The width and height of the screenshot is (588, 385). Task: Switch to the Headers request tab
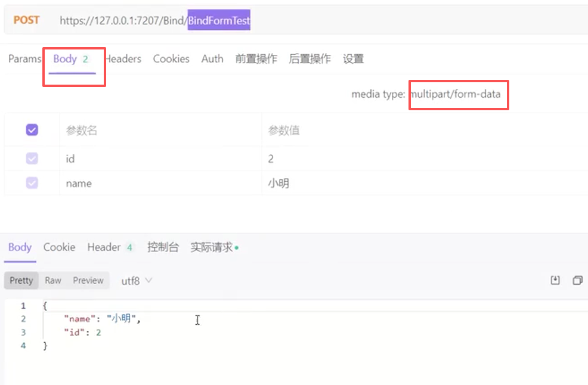point(122,58)
